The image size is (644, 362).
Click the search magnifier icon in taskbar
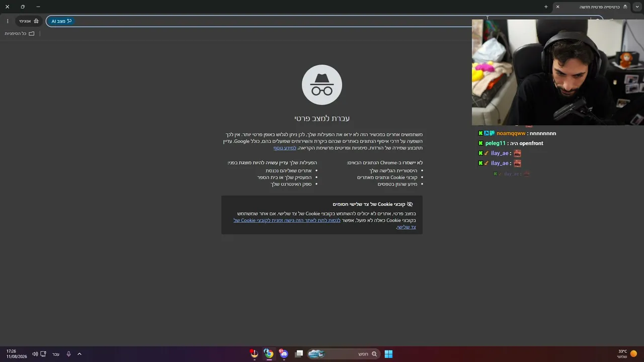(x=374, y=354)
